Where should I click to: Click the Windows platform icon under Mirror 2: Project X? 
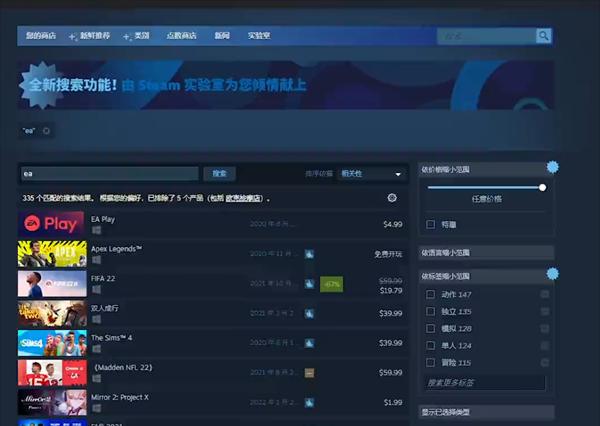(x=96, y=408)
